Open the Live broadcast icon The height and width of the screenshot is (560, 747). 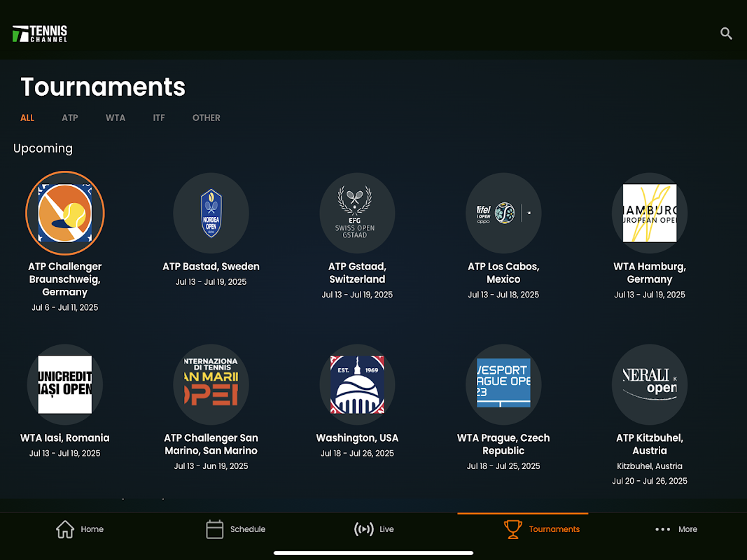[364, 529]
